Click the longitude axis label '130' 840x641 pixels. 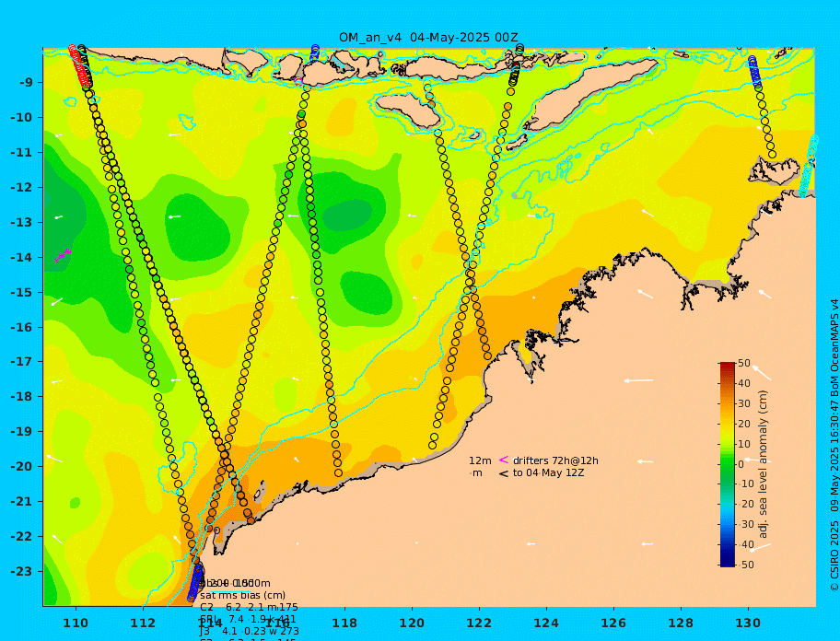point(748,624)
